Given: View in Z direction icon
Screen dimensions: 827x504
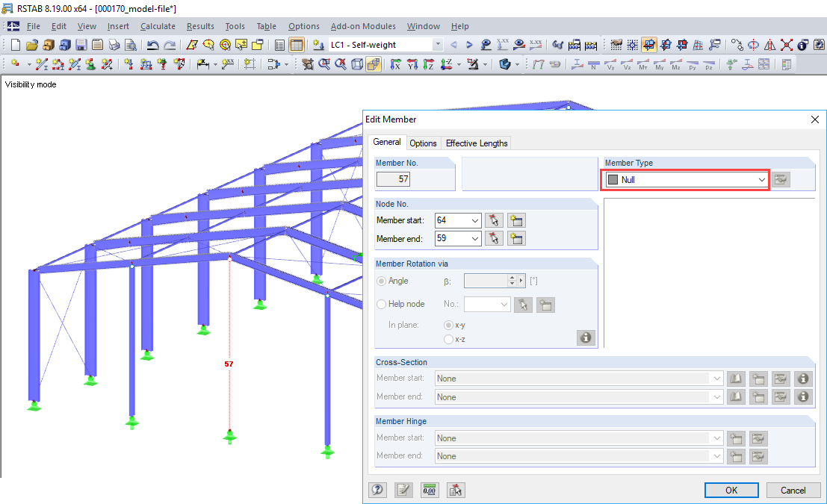Looking at the screenshot, I should point(428,64).
